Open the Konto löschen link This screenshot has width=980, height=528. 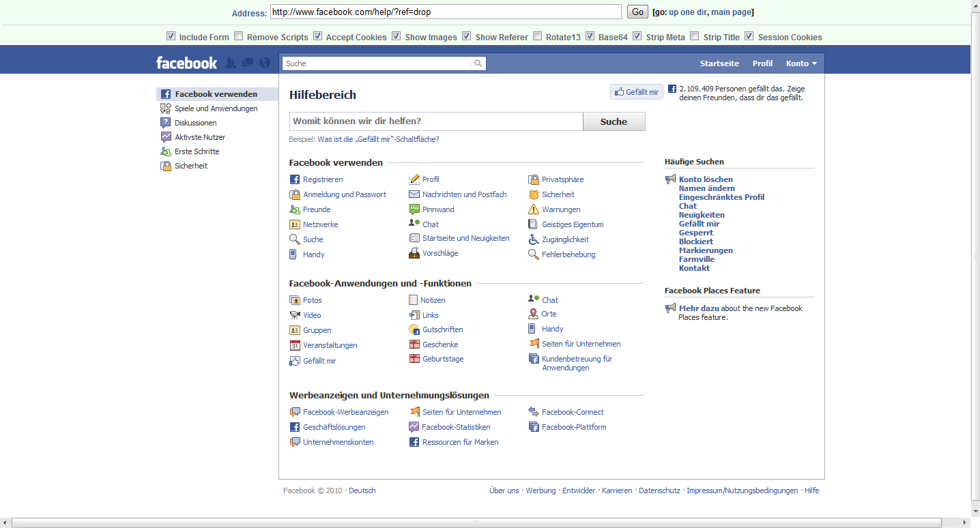click(x=706, y=179)
